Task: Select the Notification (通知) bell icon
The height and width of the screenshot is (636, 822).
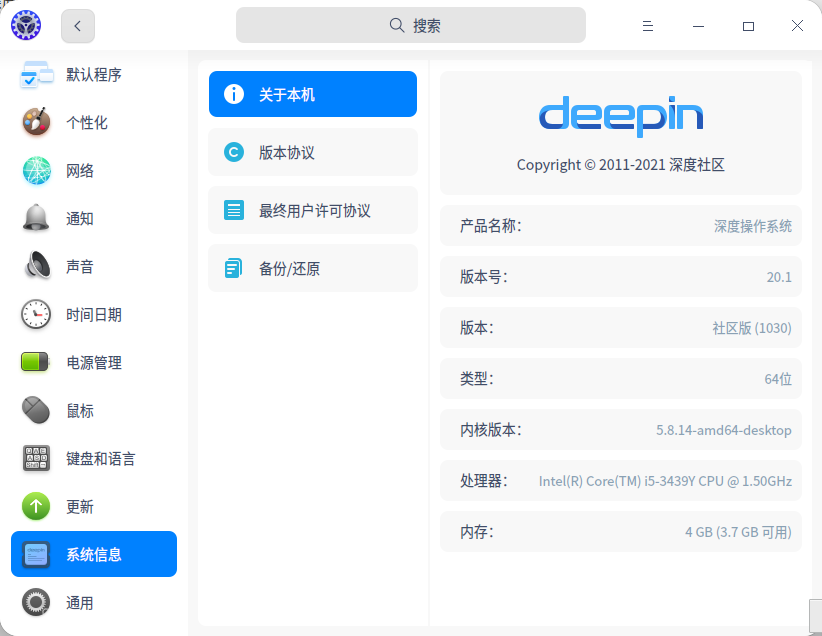Action: (37, 219)
